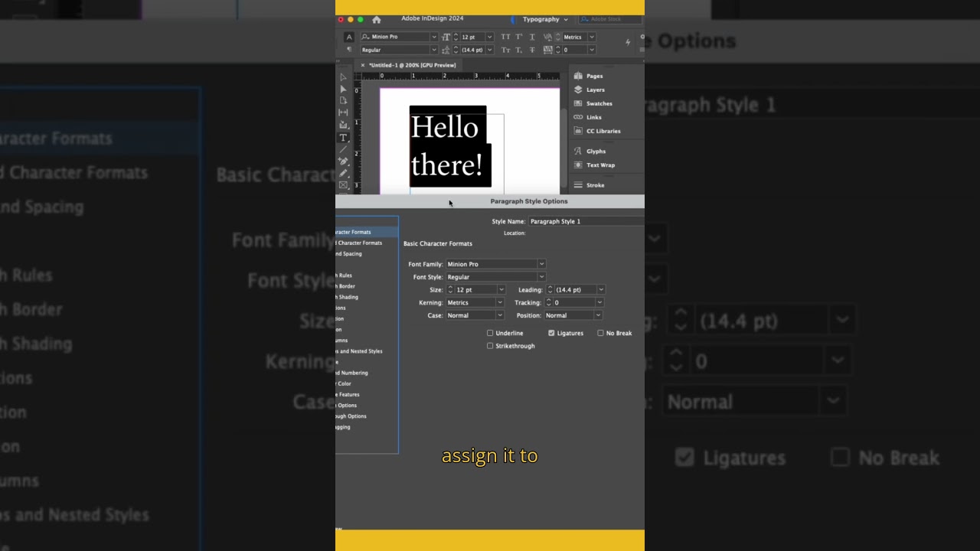Open the Stroke panel
The width and height of the screenshot is (980, 551).
point(590,184)
